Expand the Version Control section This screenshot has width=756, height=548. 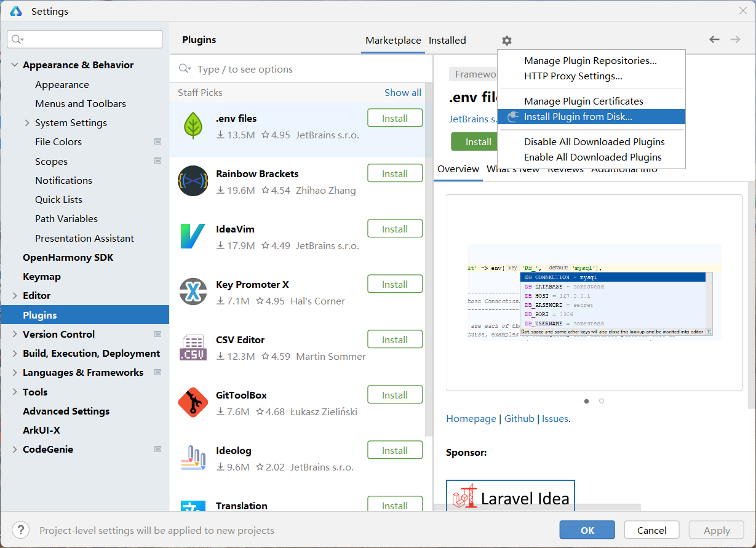click(x=15, y=335)
